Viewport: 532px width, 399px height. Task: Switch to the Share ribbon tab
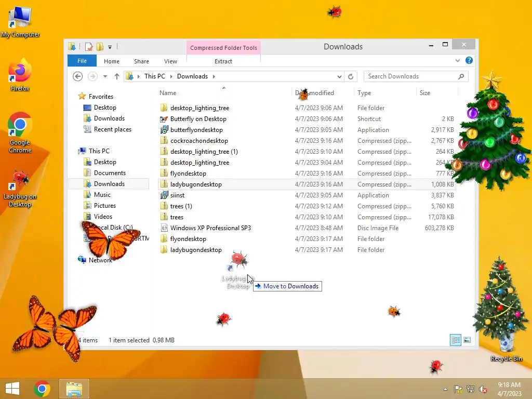point(141,61)
